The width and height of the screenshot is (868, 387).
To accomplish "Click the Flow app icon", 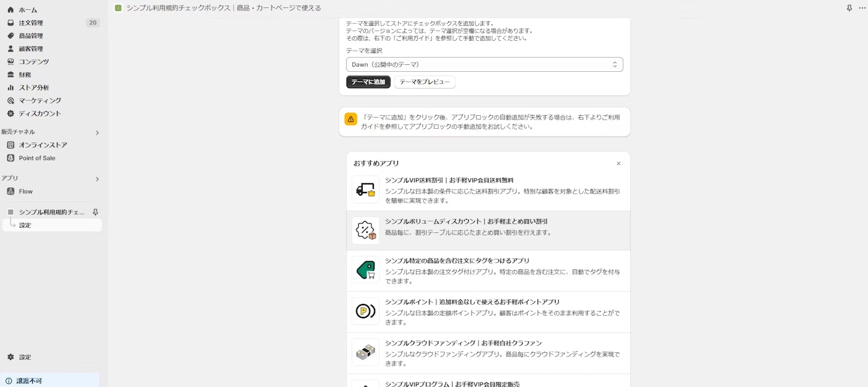I will [11, 191].
